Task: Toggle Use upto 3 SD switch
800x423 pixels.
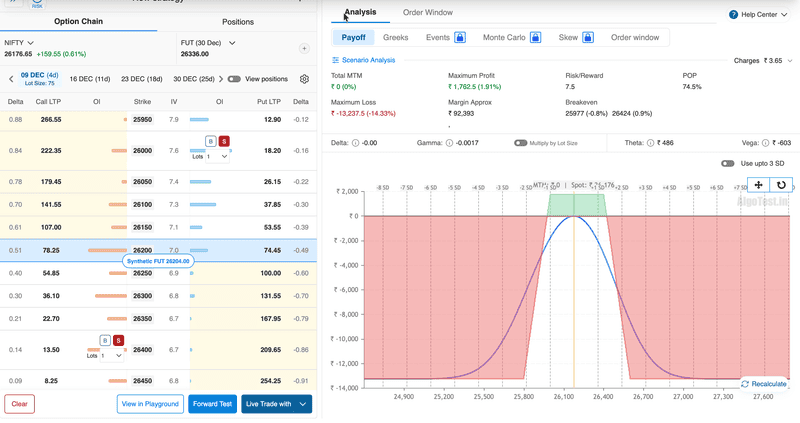Action: [728, 163]
